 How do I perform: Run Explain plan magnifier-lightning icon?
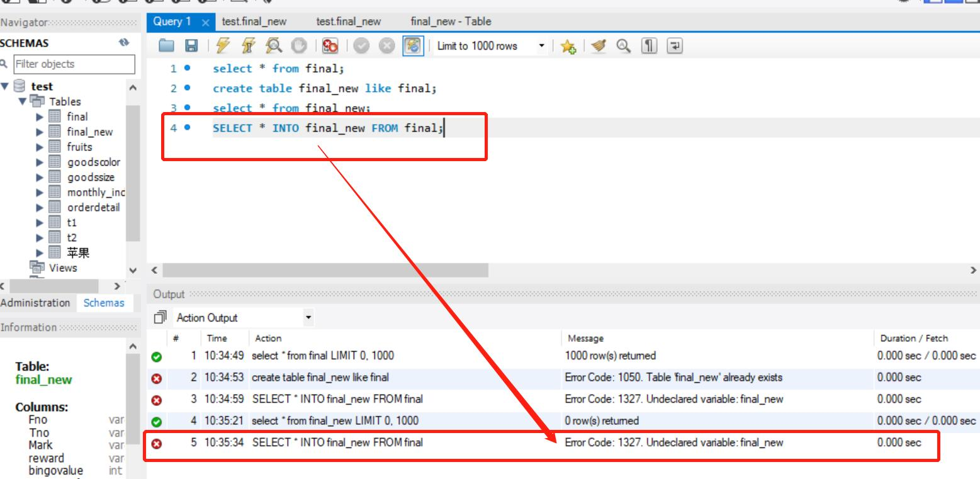274,46
